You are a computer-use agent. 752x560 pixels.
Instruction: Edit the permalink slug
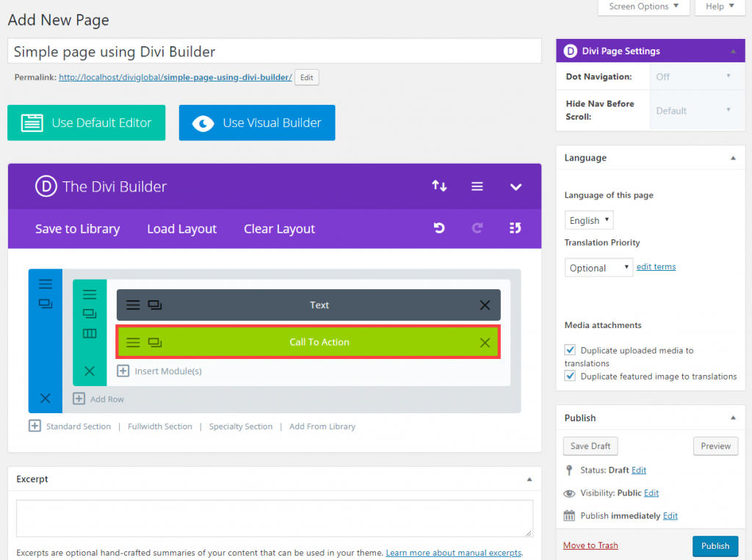pyautogui.click(x=306, y=77)
